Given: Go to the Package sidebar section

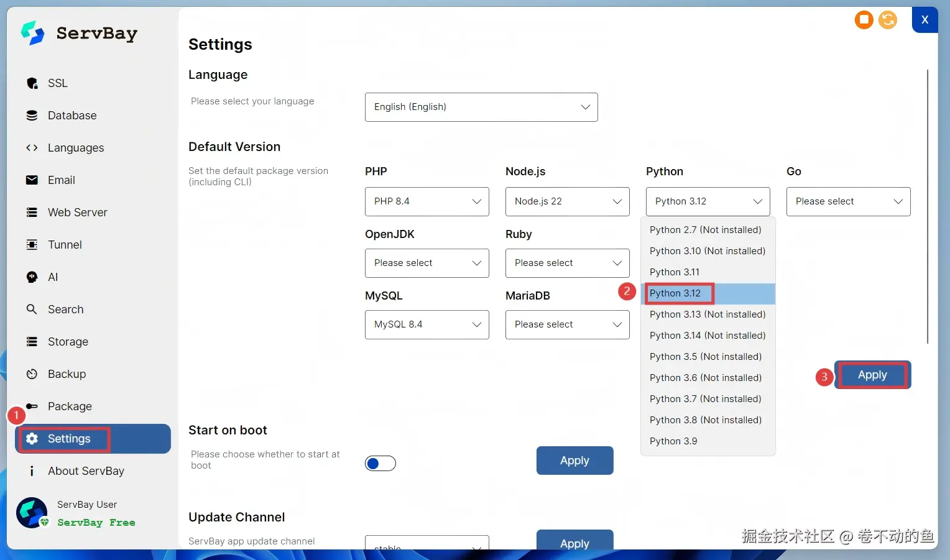Looking at the screenshot, I should pos(93,406).
